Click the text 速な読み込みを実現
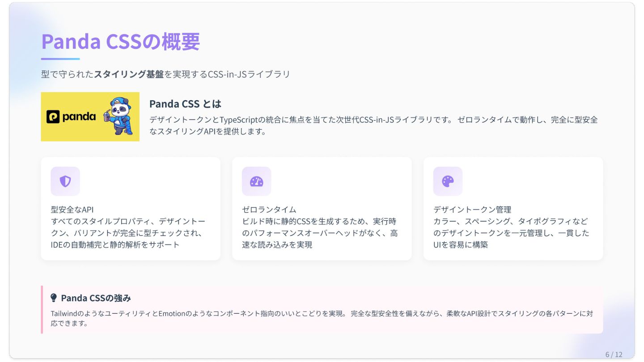The width and height of the screenshot is (644, 362). point(277,244)
